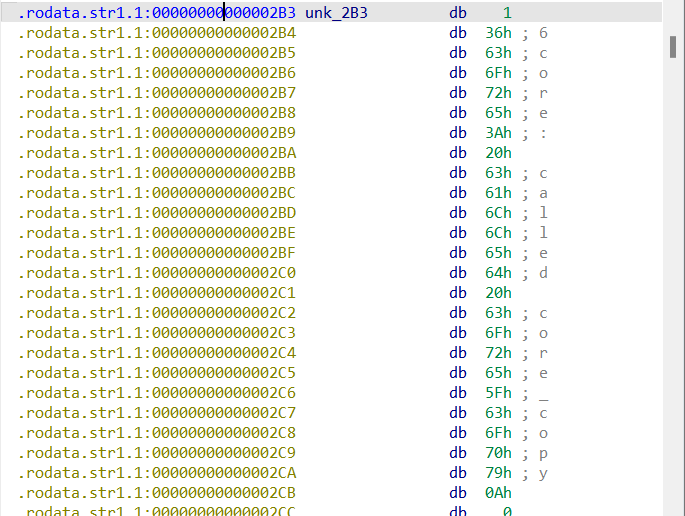Select address line 00000000000002C2

(157, 313)
